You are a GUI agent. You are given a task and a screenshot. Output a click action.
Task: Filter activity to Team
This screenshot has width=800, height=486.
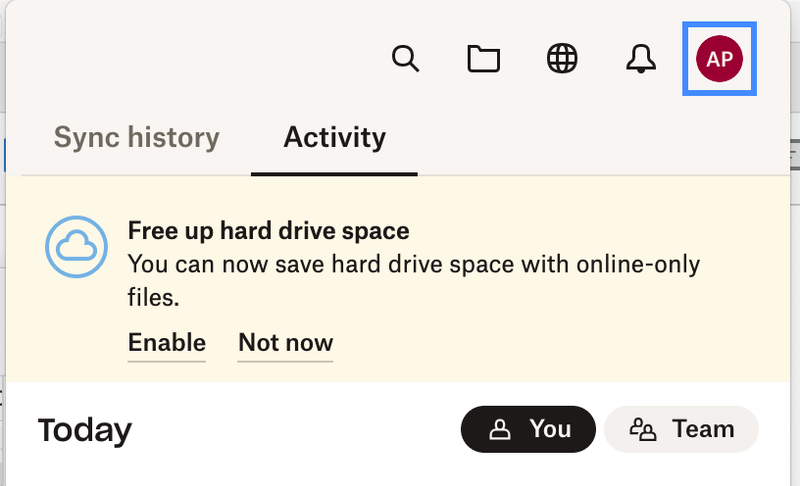682,429
